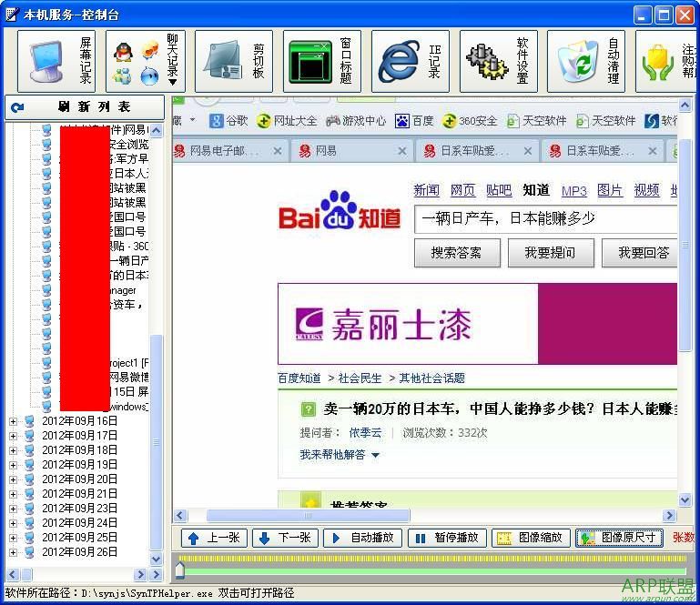Click the Baidu 知道 search input field
This screenshot has height=605, width=700.
545,219
